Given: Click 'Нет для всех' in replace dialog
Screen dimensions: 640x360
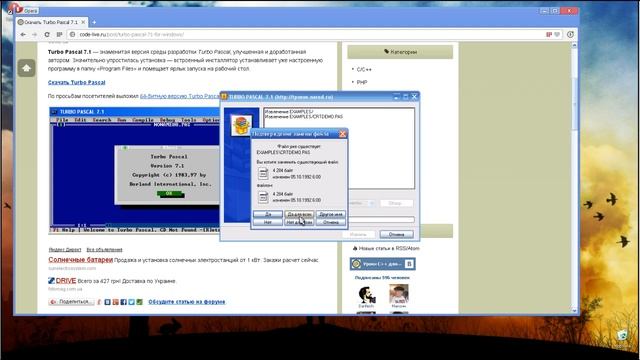Looking at the screenshot, I should point(299,222).
